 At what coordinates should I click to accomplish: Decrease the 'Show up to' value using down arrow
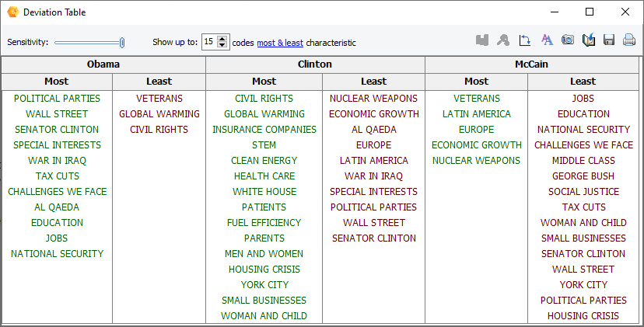click(x=222, y=46)
